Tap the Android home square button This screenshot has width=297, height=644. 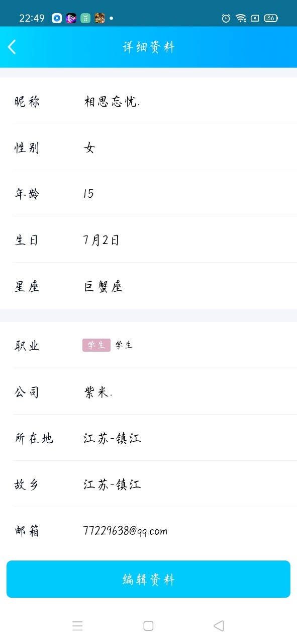(148, 626)
